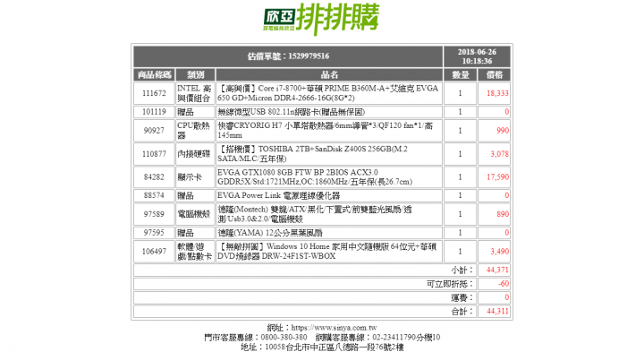Select the discount value -60

[x=504, y=284]
